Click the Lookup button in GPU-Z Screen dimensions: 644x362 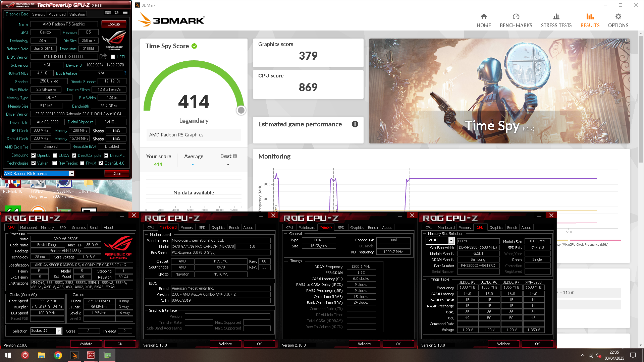point(114,24)
